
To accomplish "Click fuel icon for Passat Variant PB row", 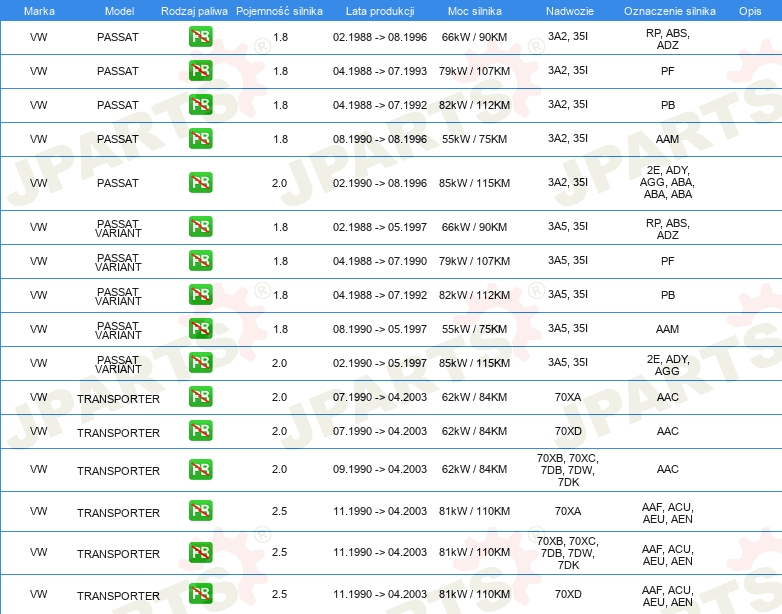I will (x=200, y=294).
